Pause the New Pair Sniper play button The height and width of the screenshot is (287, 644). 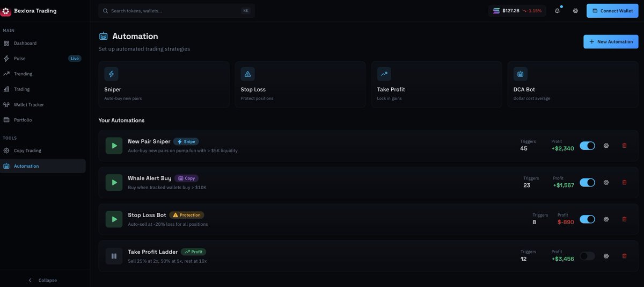114,146
